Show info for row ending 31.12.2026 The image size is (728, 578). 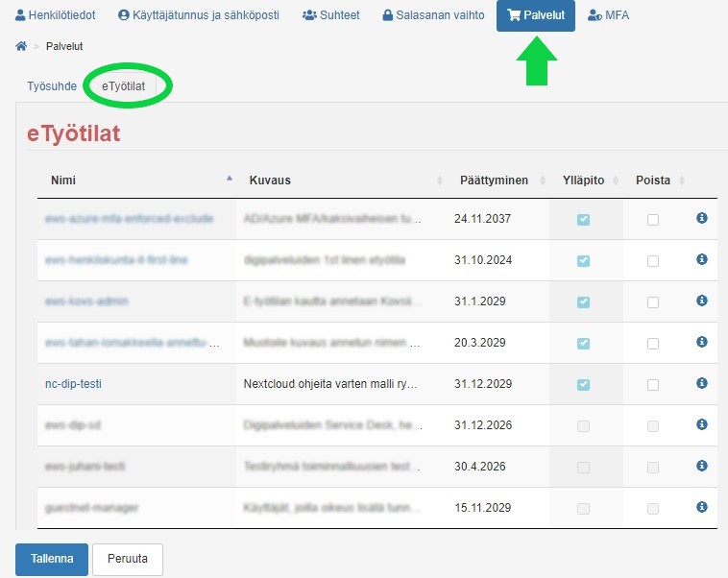click(x=701, y=424)
